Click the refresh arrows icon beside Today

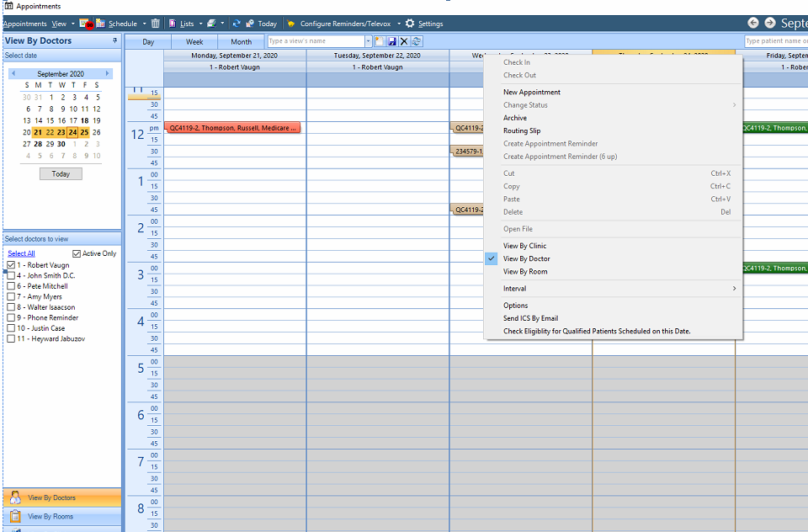click(237, 24)
